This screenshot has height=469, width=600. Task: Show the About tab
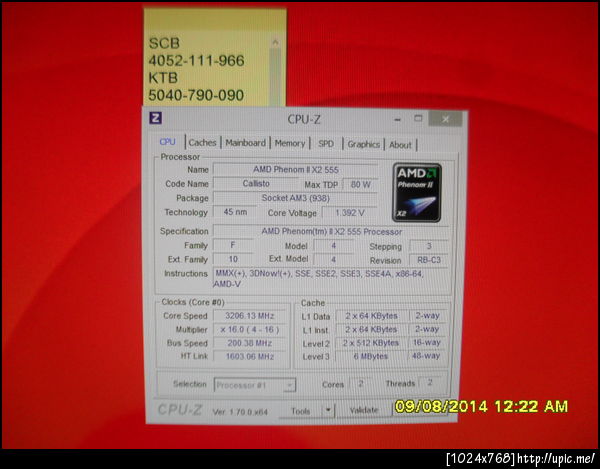[400, 145]
